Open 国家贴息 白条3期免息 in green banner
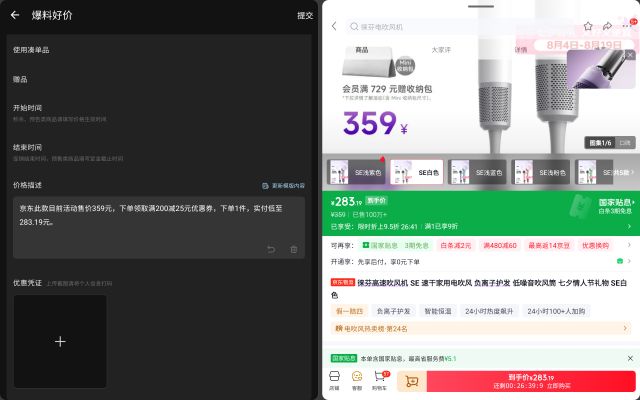This screenshot has width=640, height=400. click(616, 207)
